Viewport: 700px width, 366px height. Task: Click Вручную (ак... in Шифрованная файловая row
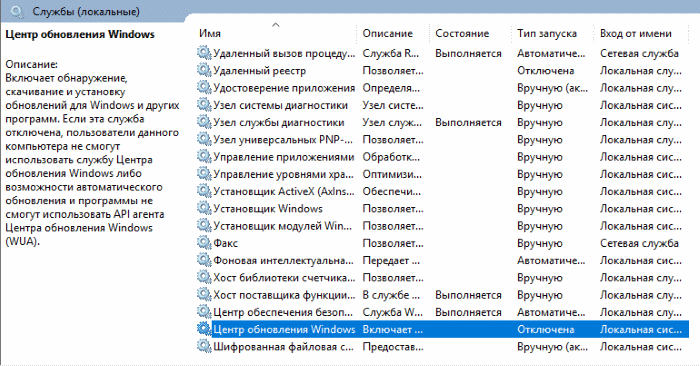[552, 347]
